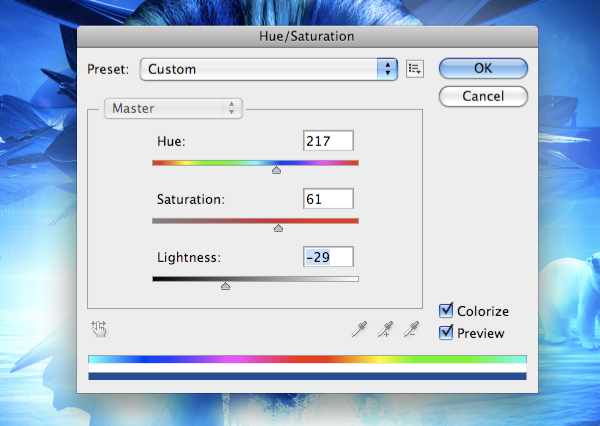Click the OK button
Screen dimensions: 600x426
[483, 69]
